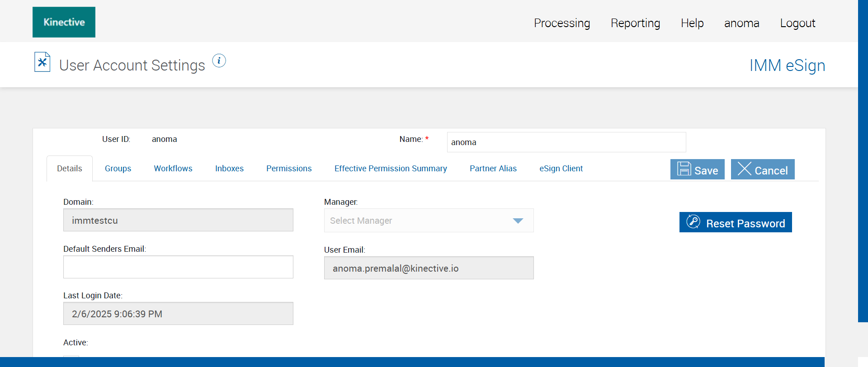The image size is (868, 367).
Task: Open the Reporting menu
Action: [x=635, y=23]
